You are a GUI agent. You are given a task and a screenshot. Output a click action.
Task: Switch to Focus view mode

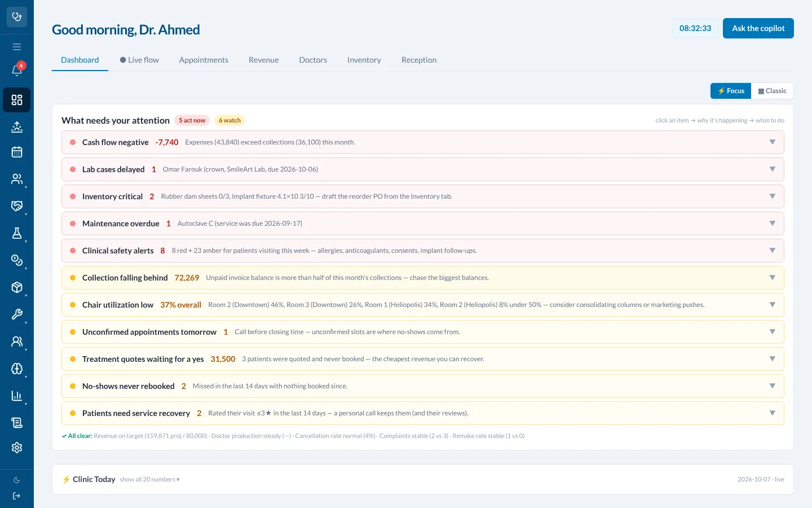tap(731, 91)
